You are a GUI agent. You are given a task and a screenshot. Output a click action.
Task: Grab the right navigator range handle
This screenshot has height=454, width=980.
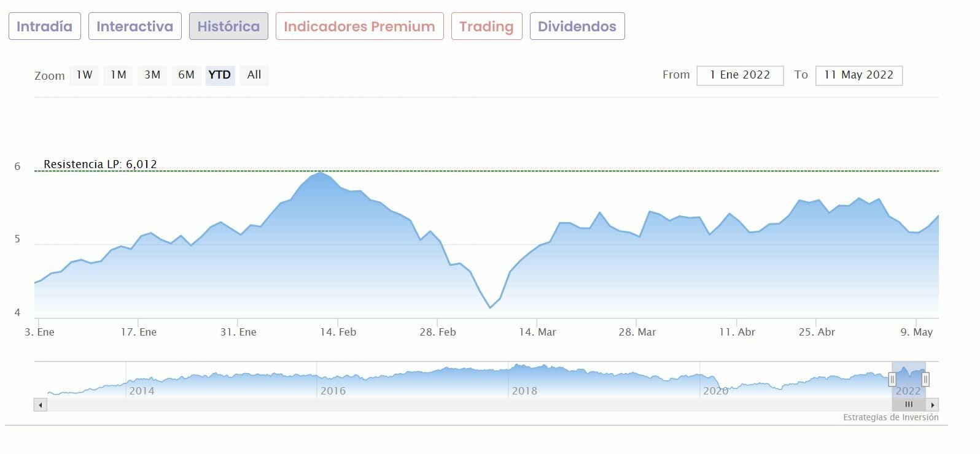(x=925, y=380)
